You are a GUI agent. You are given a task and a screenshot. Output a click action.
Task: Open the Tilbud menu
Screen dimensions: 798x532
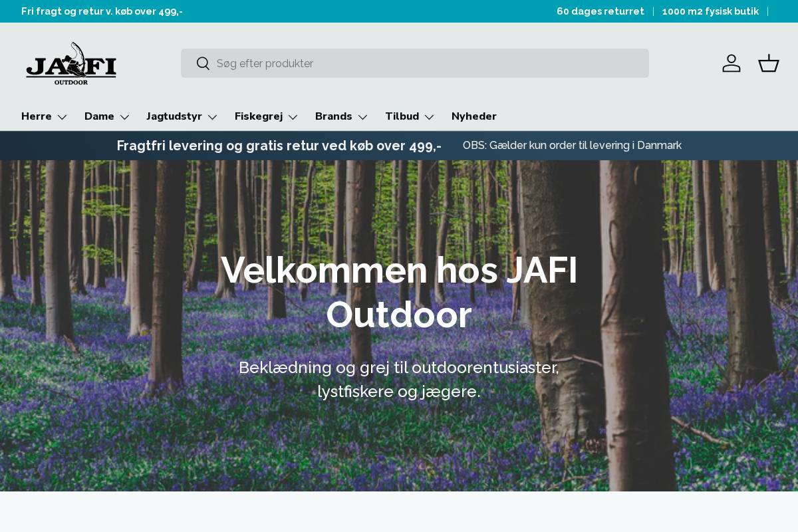tap(410, 116)
